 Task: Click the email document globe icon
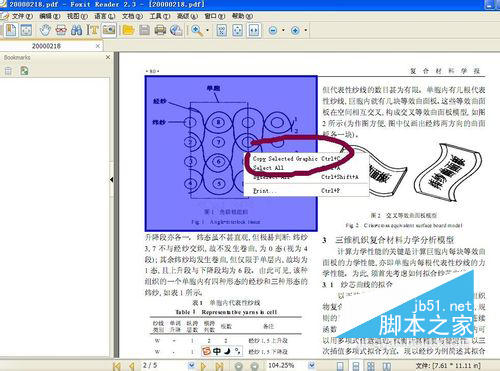(176, 30)
